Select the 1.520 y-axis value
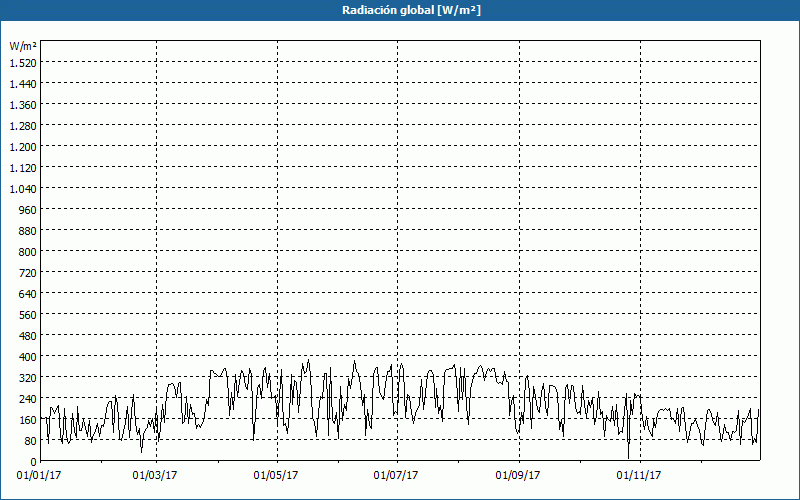Screen dimensions: 800x500 [x=23, y=62]
